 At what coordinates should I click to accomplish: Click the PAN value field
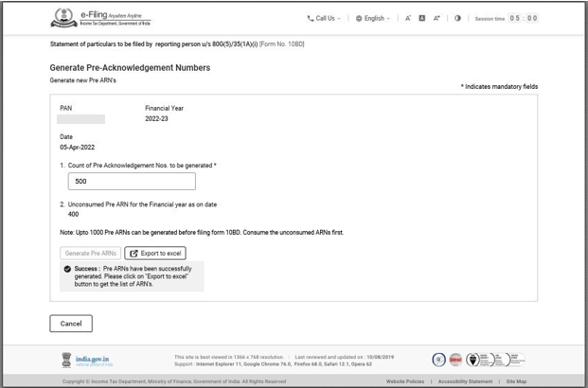(81, 120)
